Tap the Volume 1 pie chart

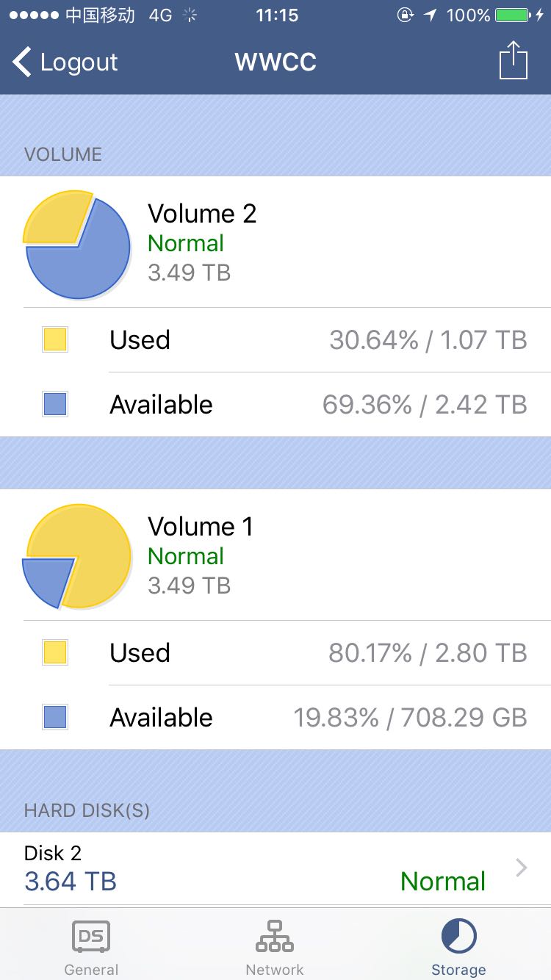(77, 556)
